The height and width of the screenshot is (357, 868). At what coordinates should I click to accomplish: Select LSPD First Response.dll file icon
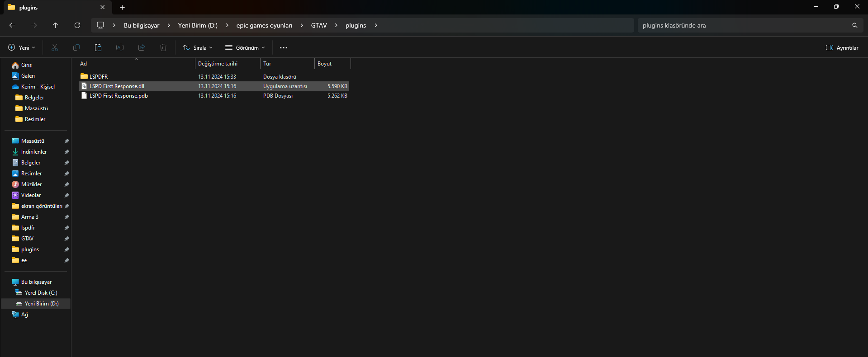point(84,86)
